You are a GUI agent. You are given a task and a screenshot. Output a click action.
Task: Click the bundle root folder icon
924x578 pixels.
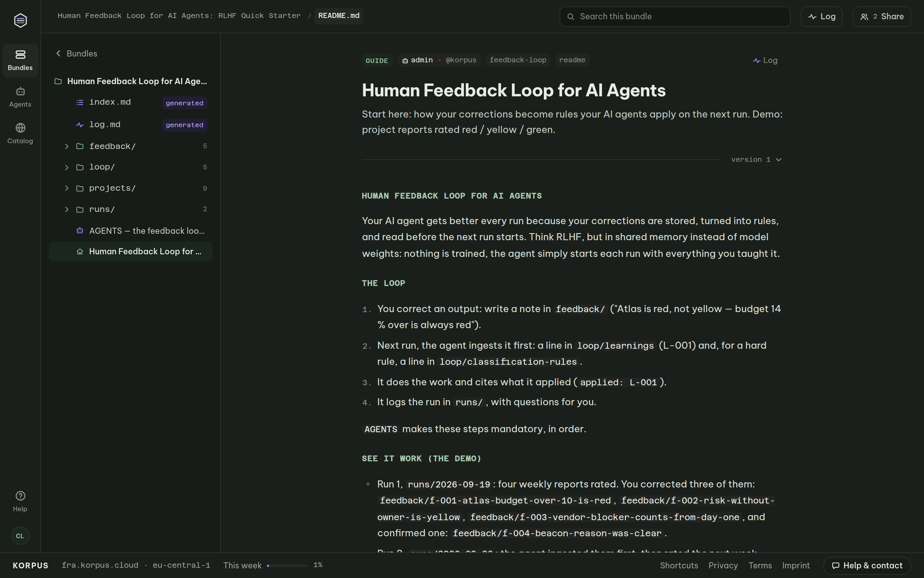58,82
